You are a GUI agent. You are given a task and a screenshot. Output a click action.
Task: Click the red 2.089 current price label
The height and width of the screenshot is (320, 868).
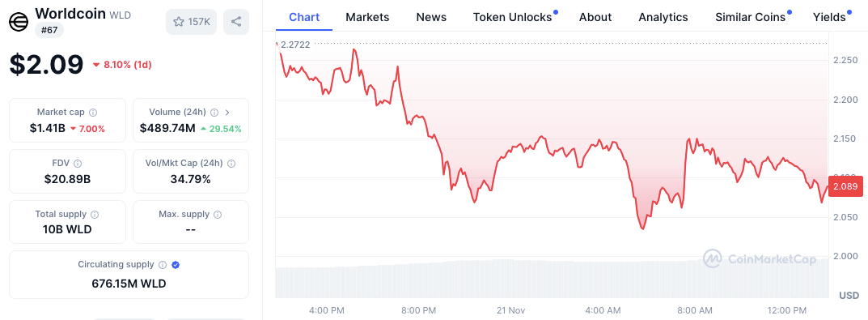845,187
